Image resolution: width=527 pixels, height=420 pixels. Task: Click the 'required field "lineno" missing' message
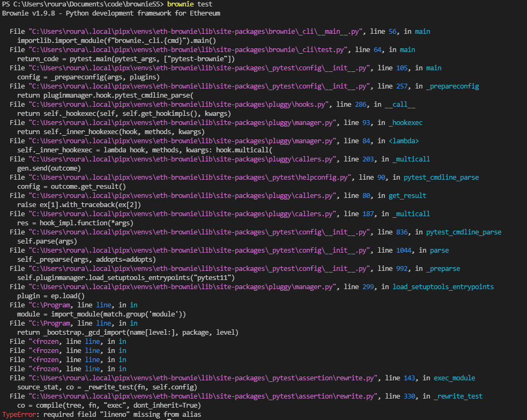122,414
